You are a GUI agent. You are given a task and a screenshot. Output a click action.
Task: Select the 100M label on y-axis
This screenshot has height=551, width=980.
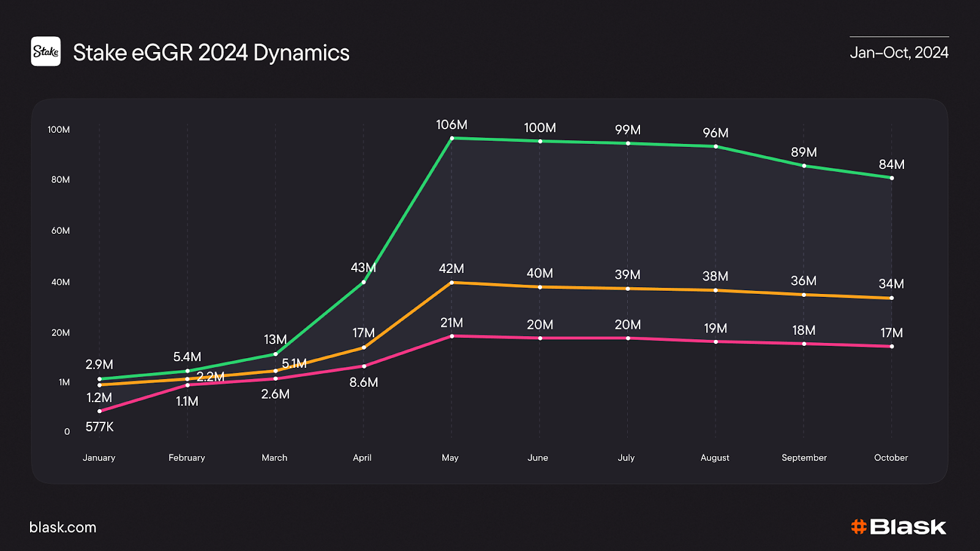[x=59, y=130]
